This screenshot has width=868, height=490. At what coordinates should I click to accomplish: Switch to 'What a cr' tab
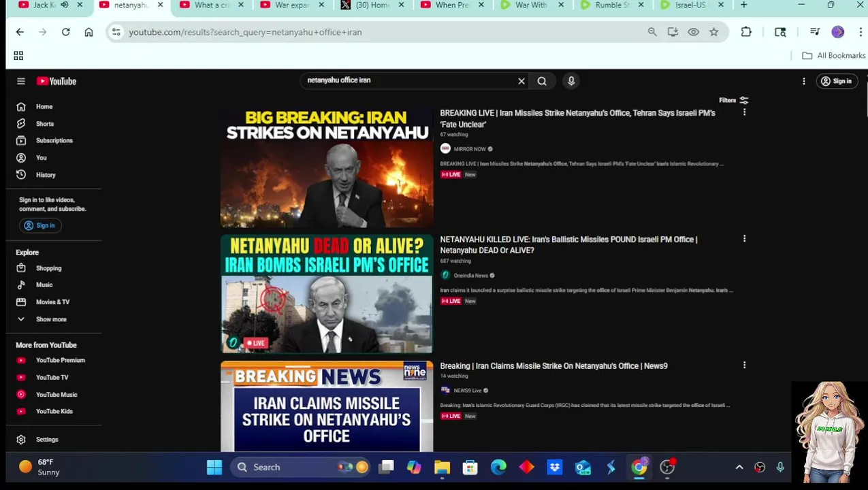212,5
